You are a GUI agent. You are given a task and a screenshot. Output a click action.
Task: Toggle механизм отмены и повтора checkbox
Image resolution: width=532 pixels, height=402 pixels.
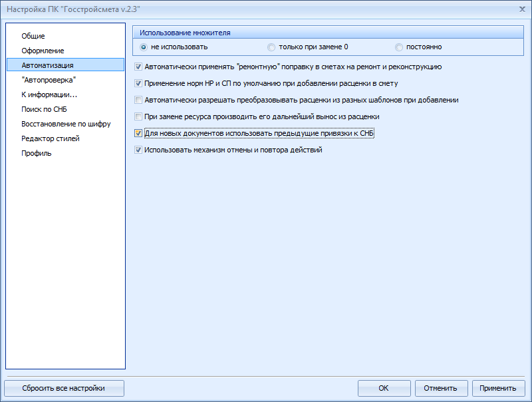click(x=138, y=150)
